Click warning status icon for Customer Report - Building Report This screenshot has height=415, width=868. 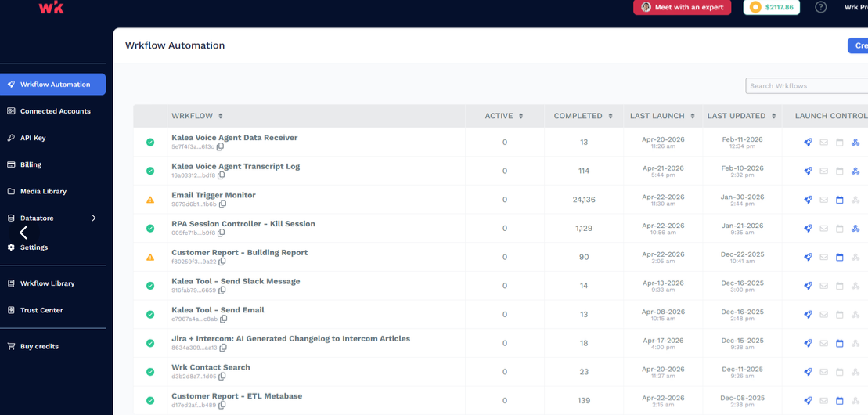150,257
